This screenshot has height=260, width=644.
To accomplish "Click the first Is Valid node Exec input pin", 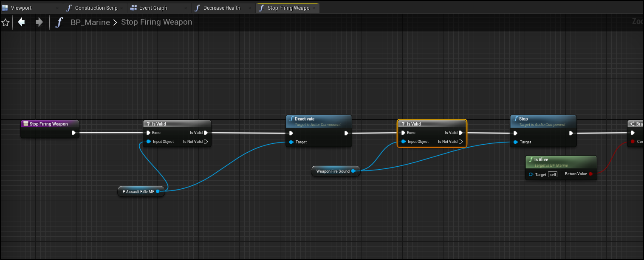I will 148,133.
